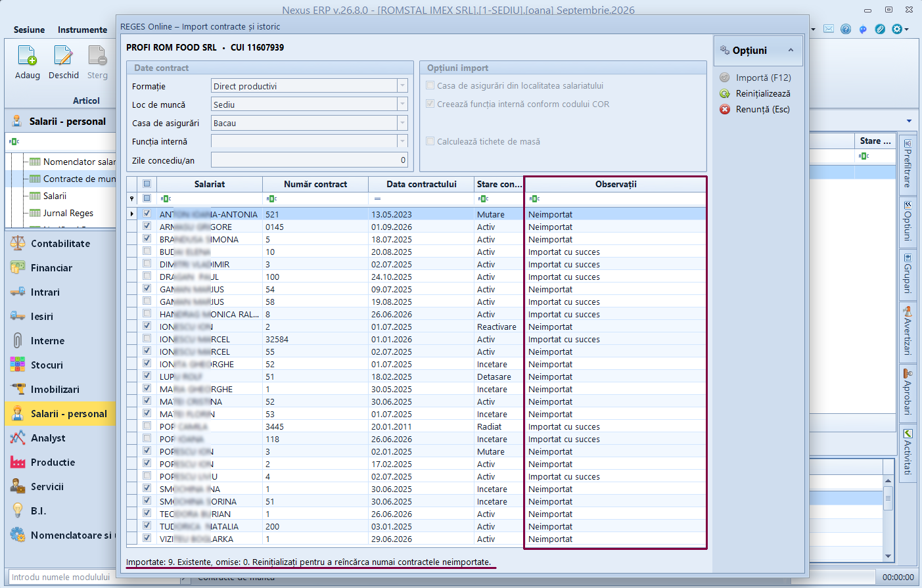Collapse the Opțiuni panel chevron
The image size is (922, 588).
coord(791,51)
